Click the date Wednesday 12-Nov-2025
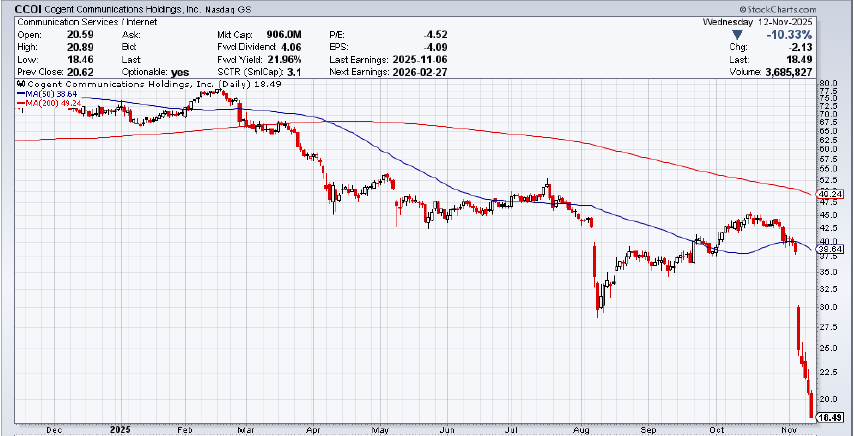Screen dimensions: 854x436 tap(758, 22)
